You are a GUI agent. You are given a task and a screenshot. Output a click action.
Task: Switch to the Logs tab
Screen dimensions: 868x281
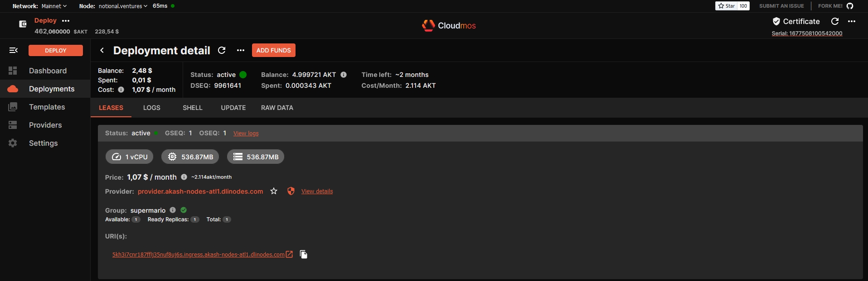[x=152, y=108]
